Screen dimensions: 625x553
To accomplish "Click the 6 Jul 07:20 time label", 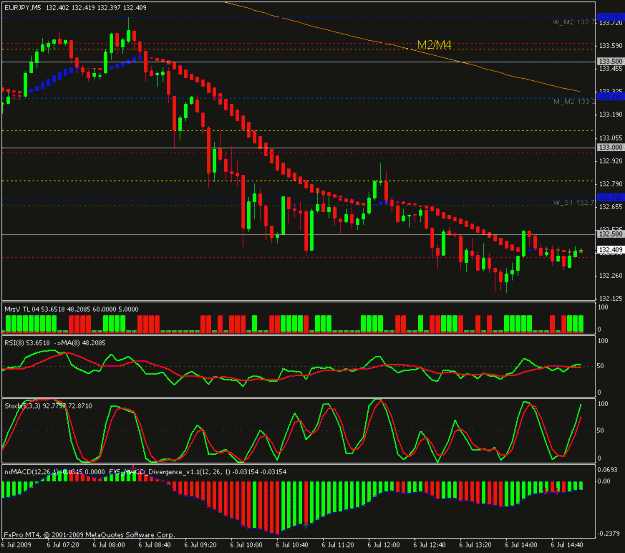I will coord(63,545).
